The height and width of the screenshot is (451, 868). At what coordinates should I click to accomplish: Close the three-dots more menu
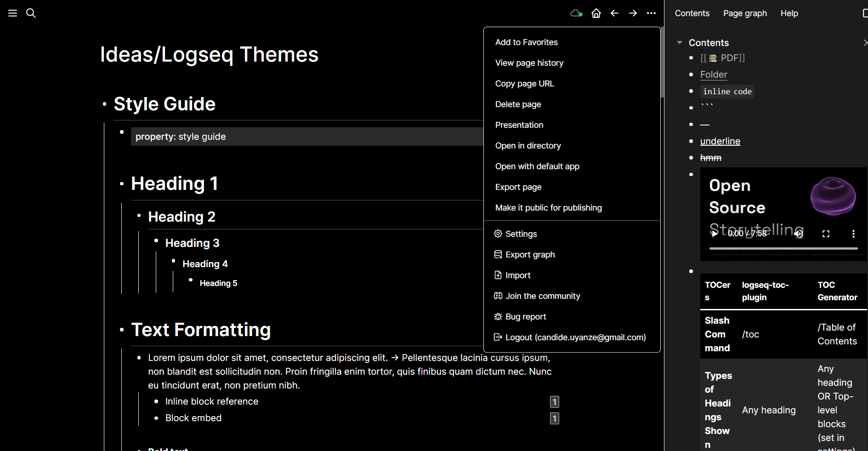click(x=651, y=13)
